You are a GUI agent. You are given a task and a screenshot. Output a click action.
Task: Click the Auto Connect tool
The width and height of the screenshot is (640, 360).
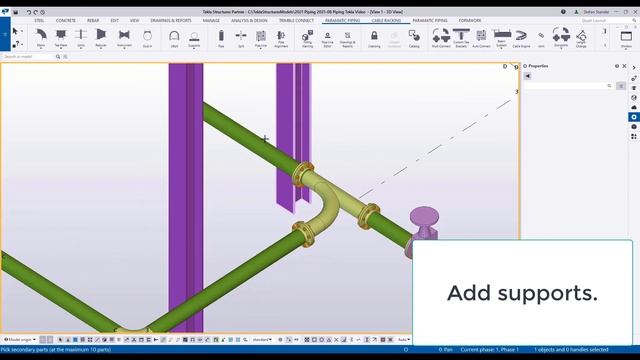click(481, 38)
